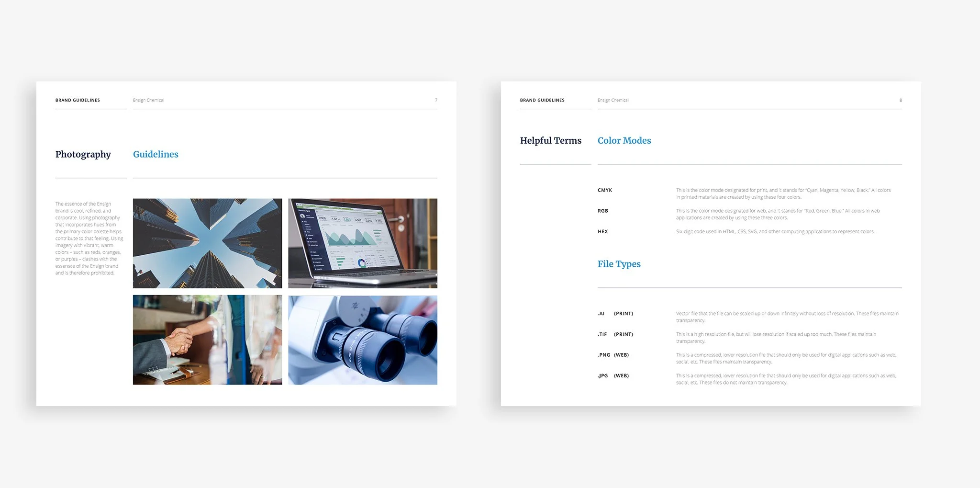Select the "HEX" term label
The width and height of the screenshot is (980, 488).
(603, 231)
